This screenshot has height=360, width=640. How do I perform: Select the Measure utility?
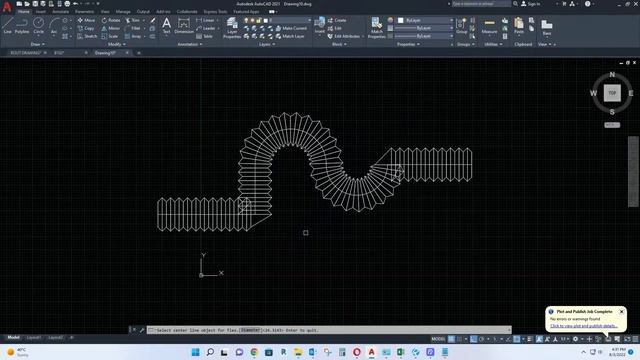coord(489,26)
